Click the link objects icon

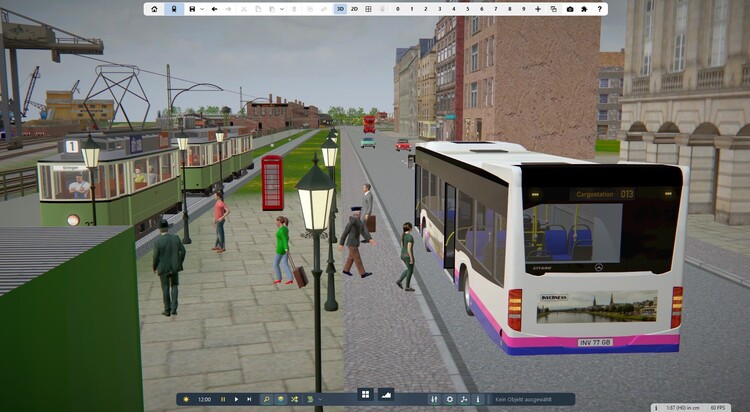click(324, 9)
